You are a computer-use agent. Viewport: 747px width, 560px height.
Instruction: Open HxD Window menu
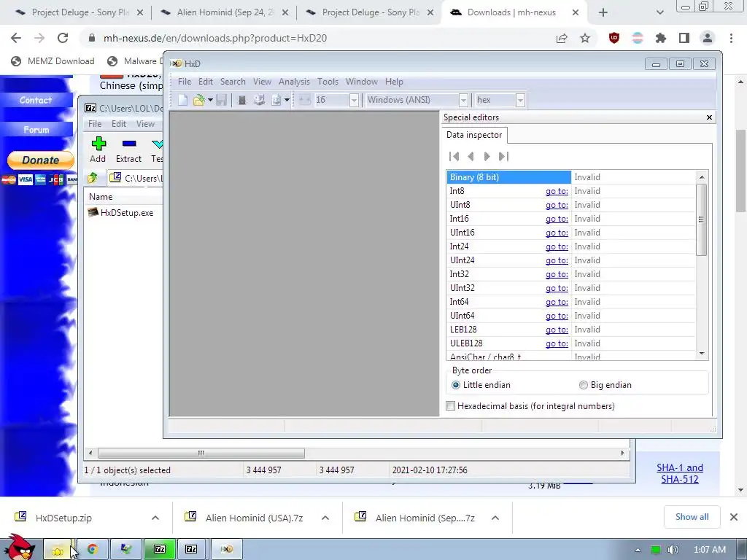click(x=362, y=82)
